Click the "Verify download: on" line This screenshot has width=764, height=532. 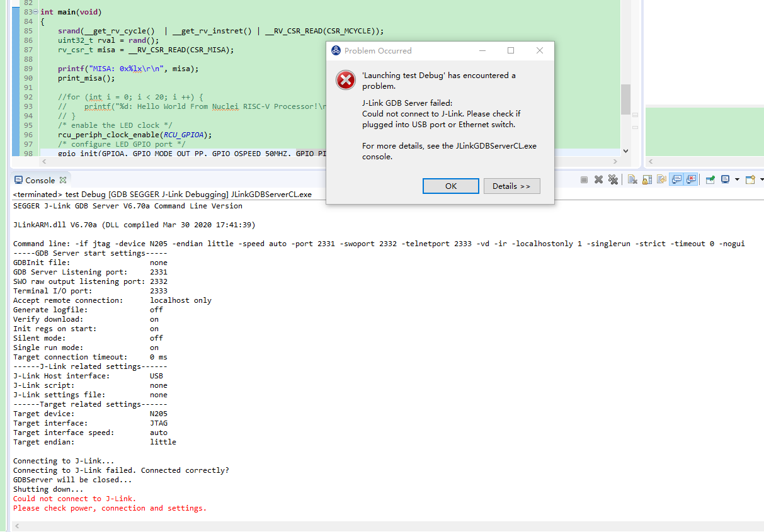tap(86, 319)
